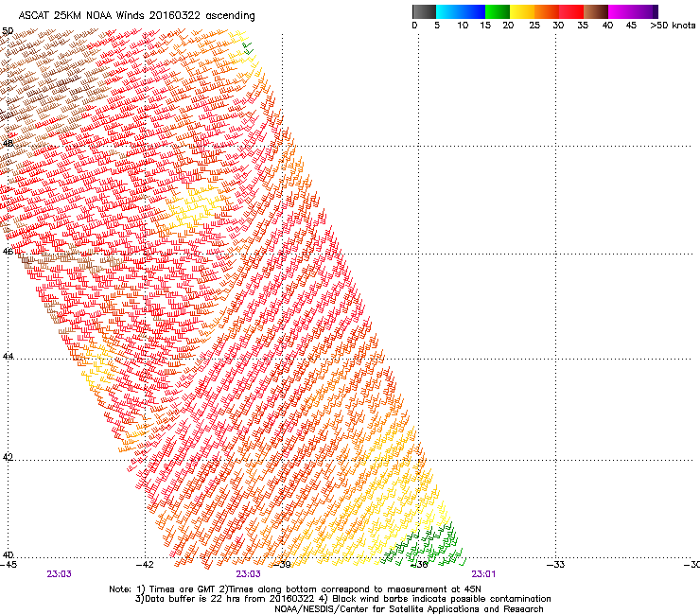Screen dimensions: 700x615
Task: Pick the green 15–20 knot legend segment
Action: click(x=498, y=11)
